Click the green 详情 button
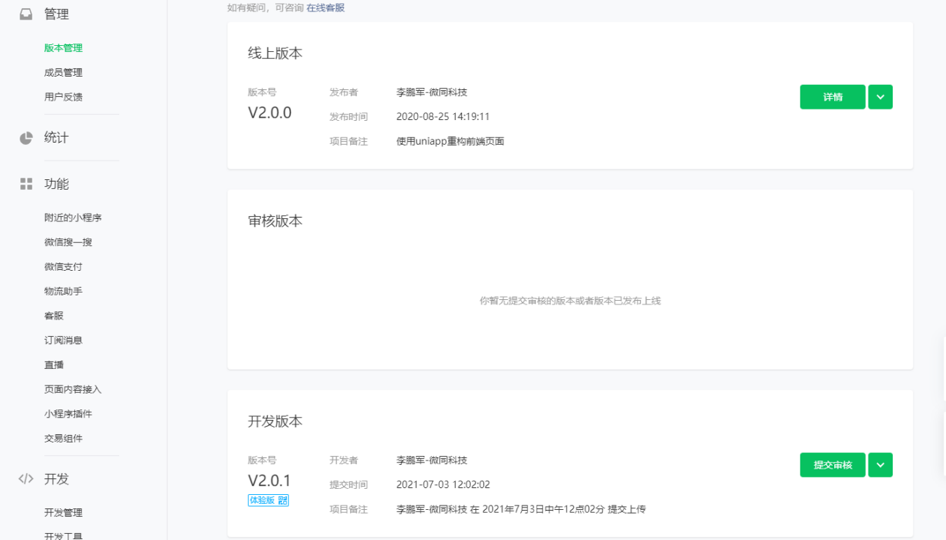 pos(833,97)
